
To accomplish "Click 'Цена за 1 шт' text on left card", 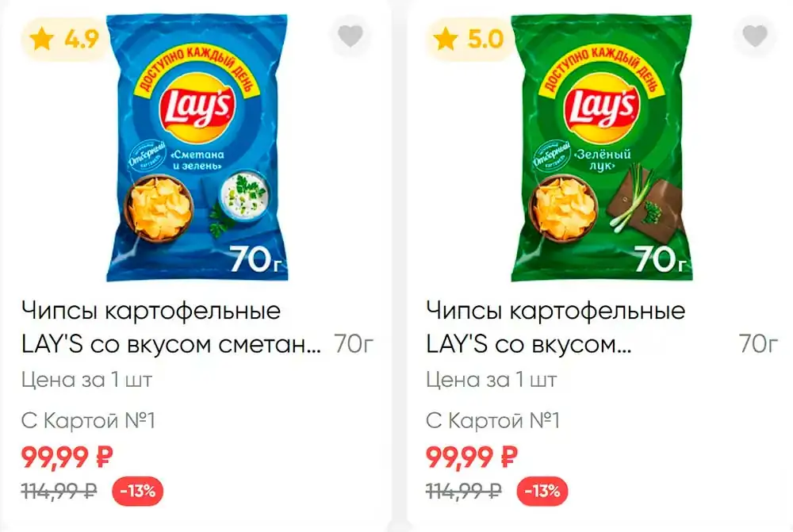I will coord(86,380).
